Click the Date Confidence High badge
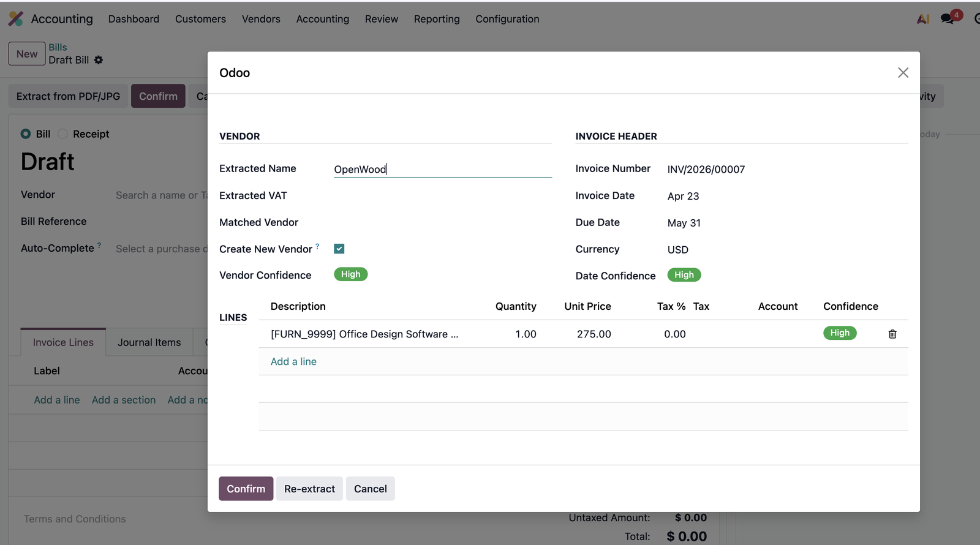Image resolution: width=980 pixels, height=545 pixels. click(x=684, y=275)
